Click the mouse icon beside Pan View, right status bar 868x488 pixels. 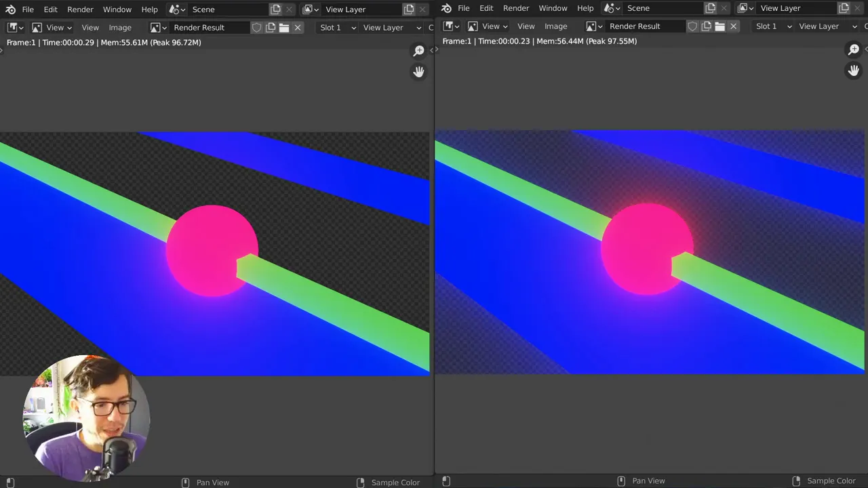[621, 481]
